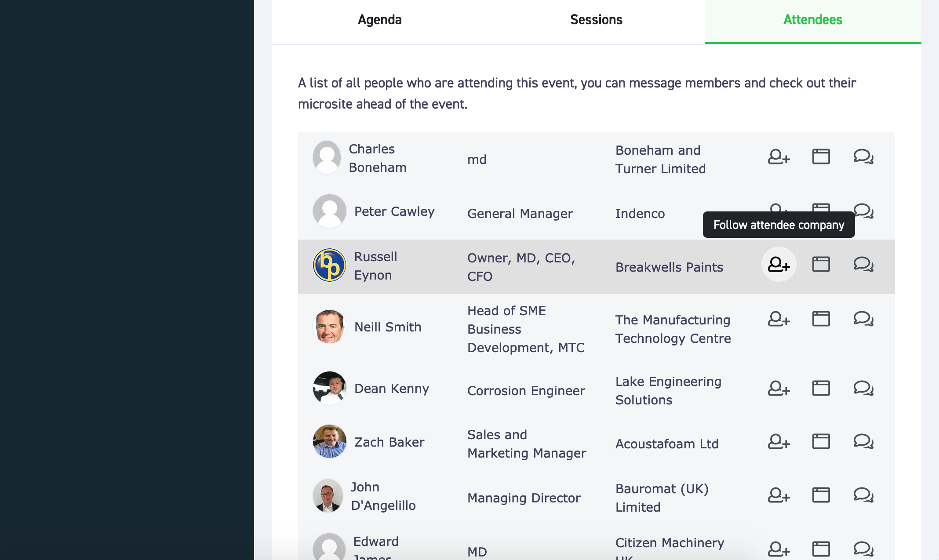Switch to the Agenda tab
Screen dimensions: 939x560
click(379, 20)
